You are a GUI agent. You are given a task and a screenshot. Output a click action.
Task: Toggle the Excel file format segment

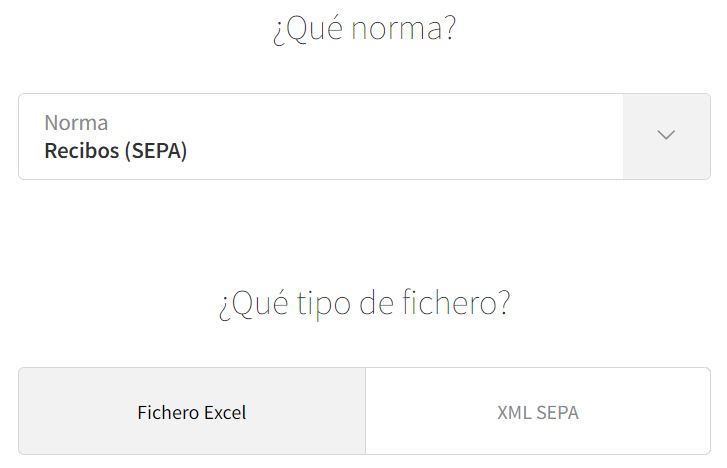point(192,411)
